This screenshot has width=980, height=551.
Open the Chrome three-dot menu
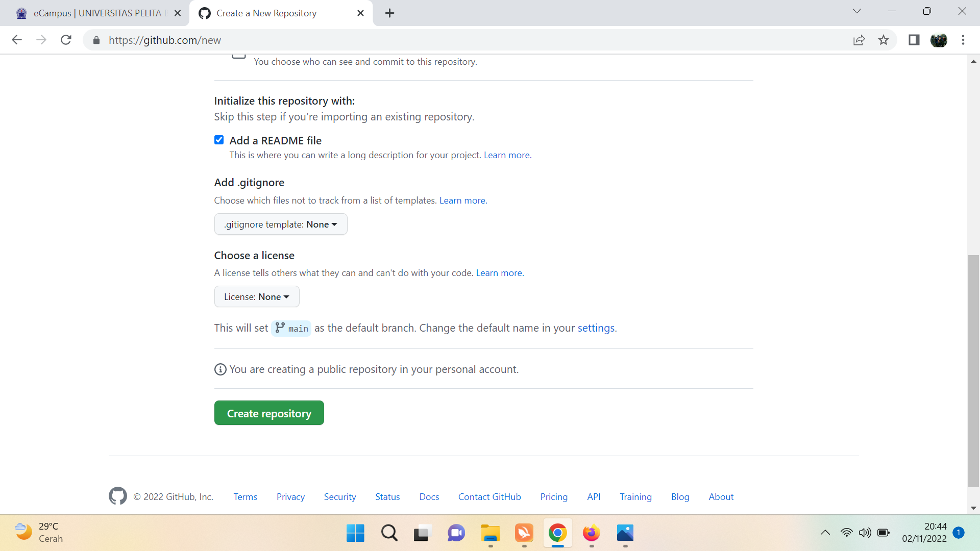tap(963, 40)
